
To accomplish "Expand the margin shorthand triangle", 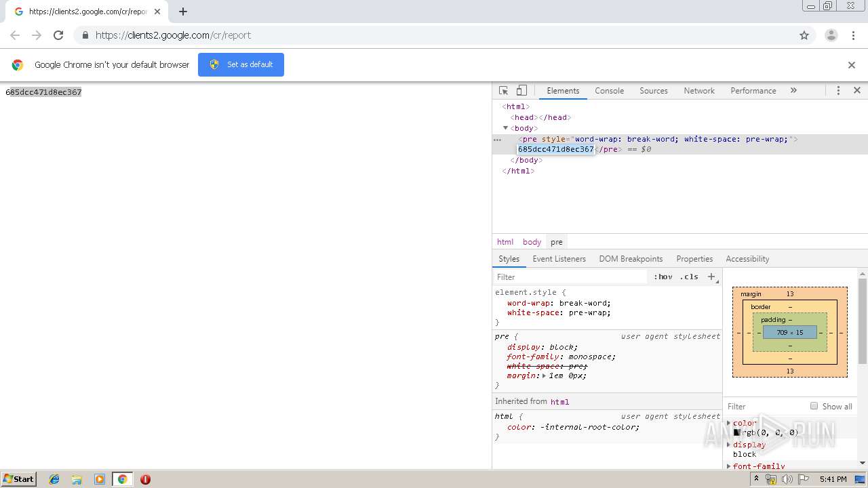I will click(x=544, y=375).
